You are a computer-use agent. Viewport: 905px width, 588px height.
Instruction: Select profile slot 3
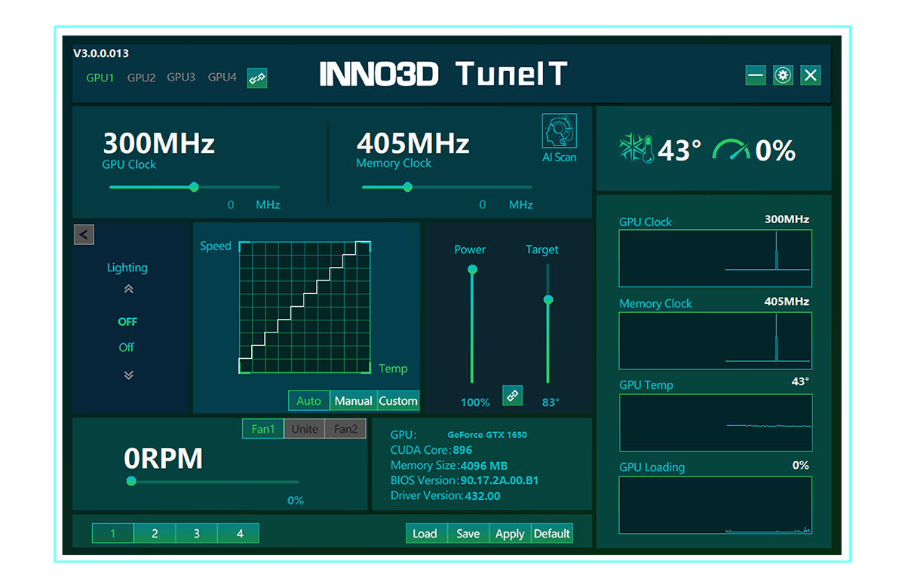click(x=196, y=534)
